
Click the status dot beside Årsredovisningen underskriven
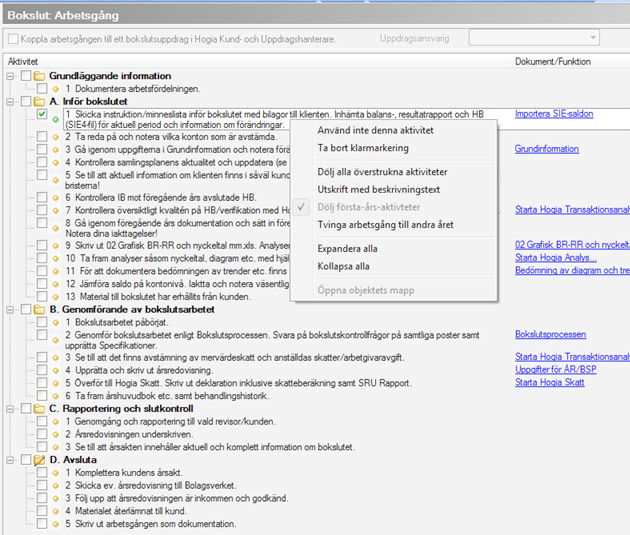[55, 435]
